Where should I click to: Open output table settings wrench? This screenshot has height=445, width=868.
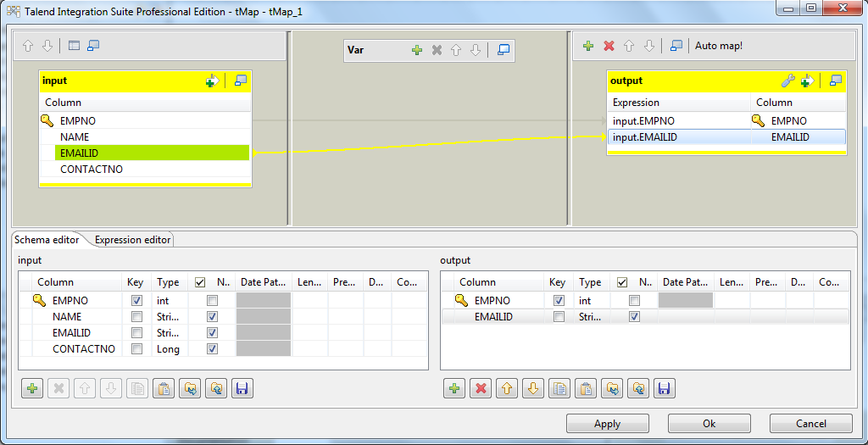[x=787, y=81]
